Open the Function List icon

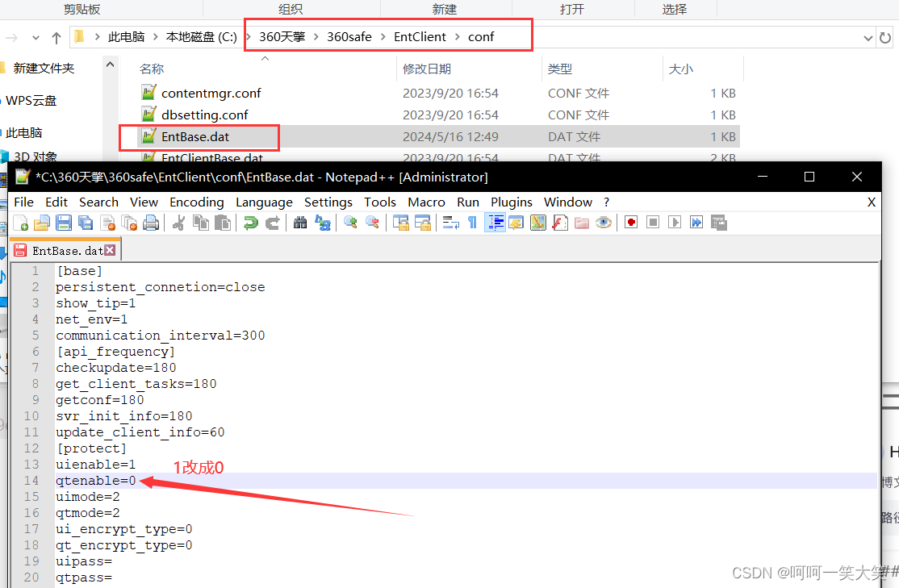point(559,223)
